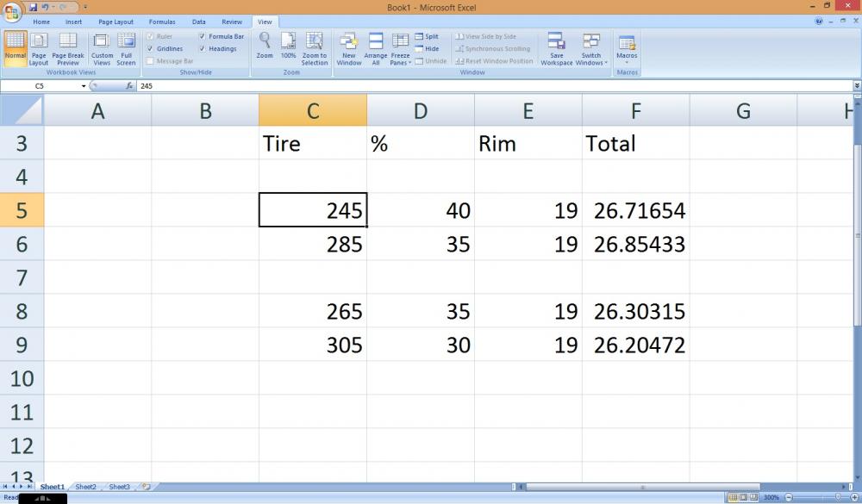Open the Macros dropdown
This screenshot has height=504, width=862.
[627, 49]
